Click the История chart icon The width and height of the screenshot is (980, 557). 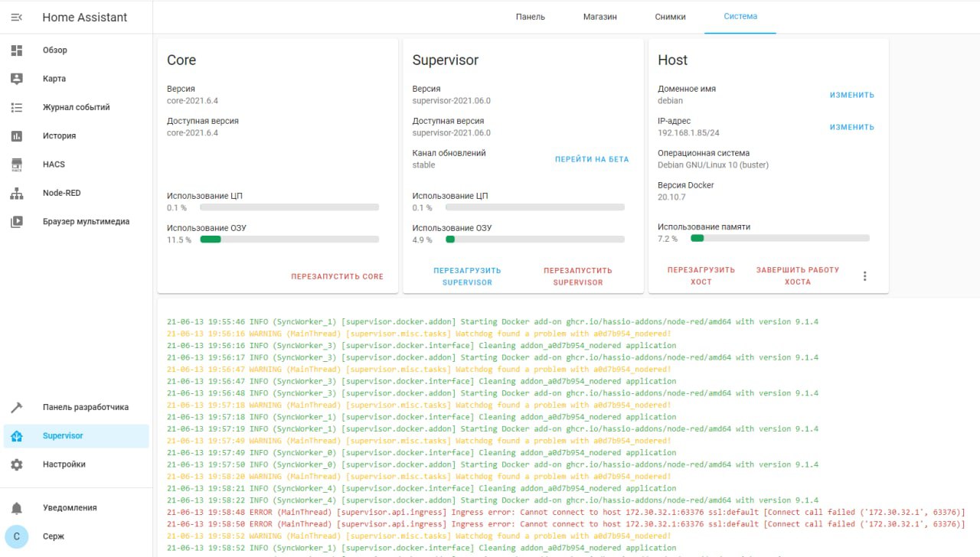17,136
